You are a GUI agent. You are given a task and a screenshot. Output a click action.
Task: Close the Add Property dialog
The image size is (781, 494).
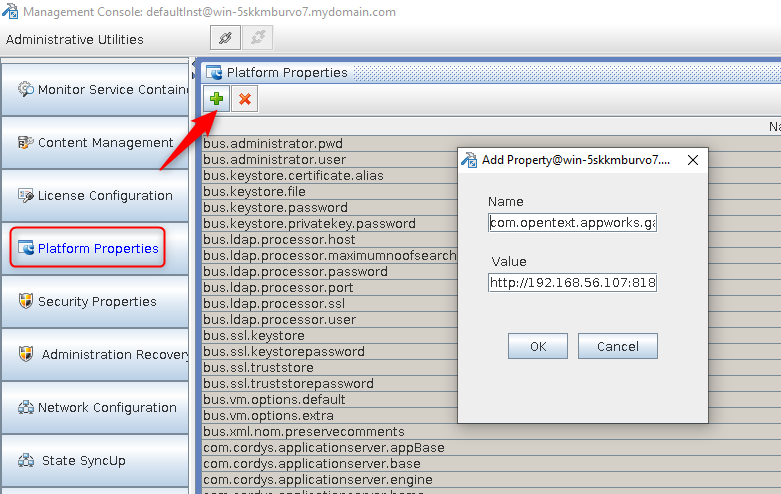pos(693,160)
